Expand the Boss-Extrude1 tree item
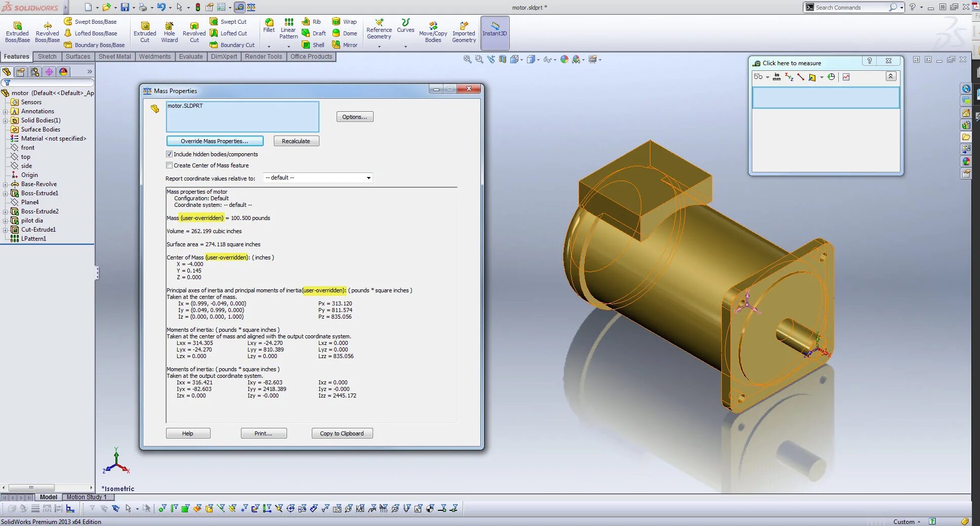 click(x=5, y=193)
